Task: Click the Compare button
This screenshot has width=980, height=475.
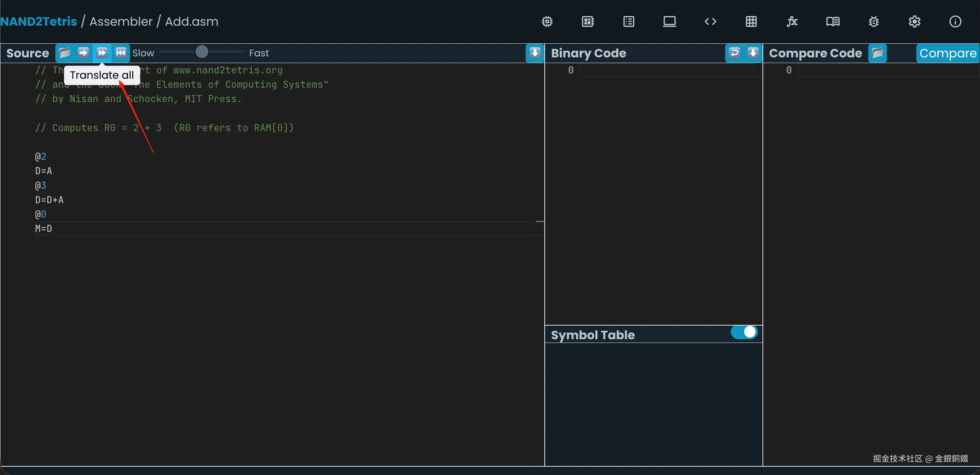Action: tap(947, 53)
